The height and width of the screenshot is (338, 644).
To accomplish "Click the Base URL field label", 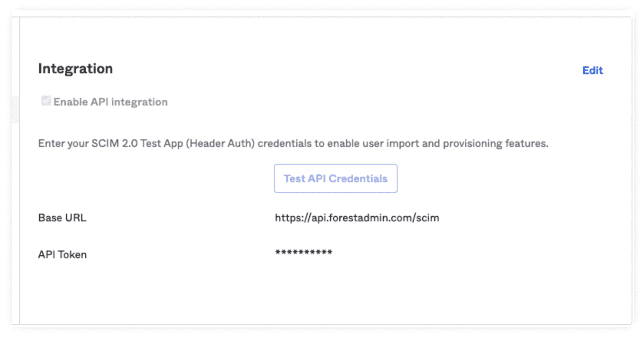I will (62, 218).
